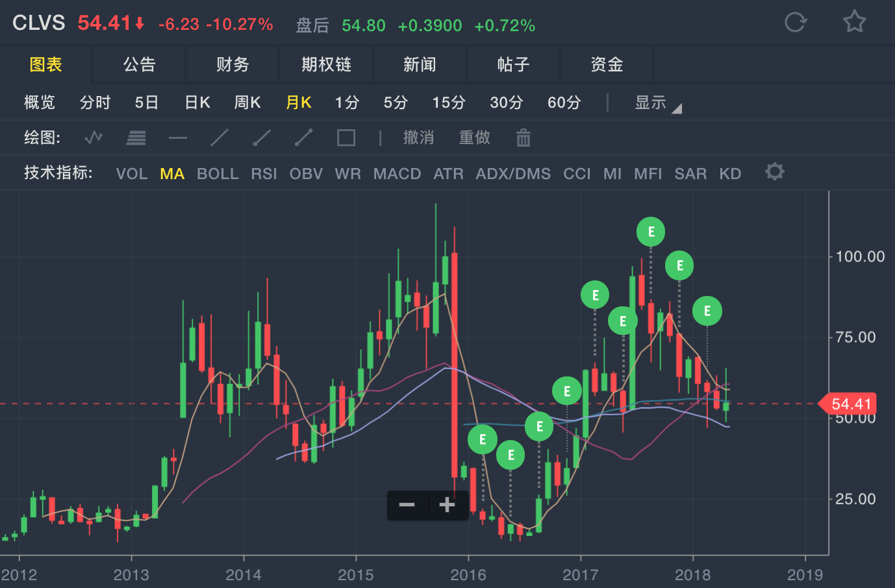
Task: Expand the 显示 dropdown
Action: click(657, 103)
